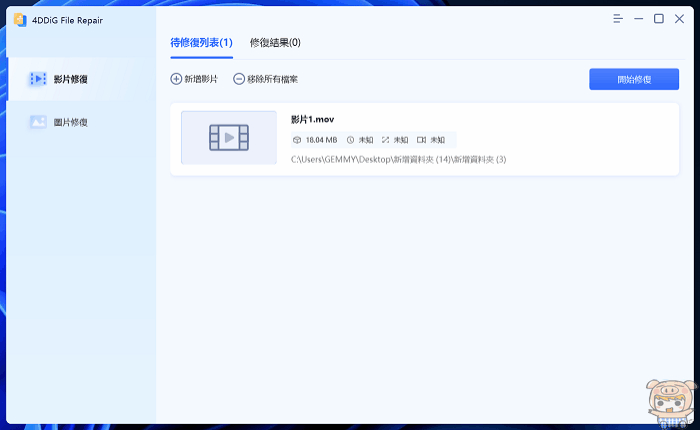Switch to the 修復結果(0) tab

coord(275,43)
